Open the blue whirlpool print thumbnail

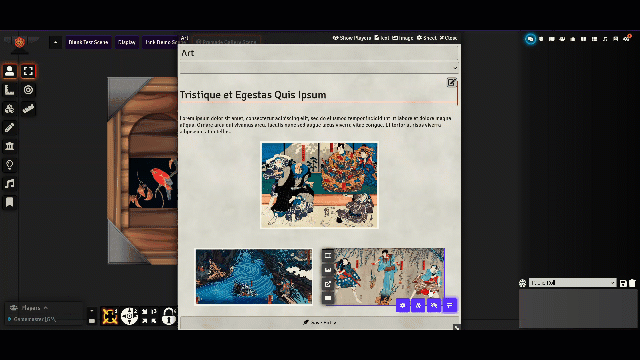tap(254, 277)
